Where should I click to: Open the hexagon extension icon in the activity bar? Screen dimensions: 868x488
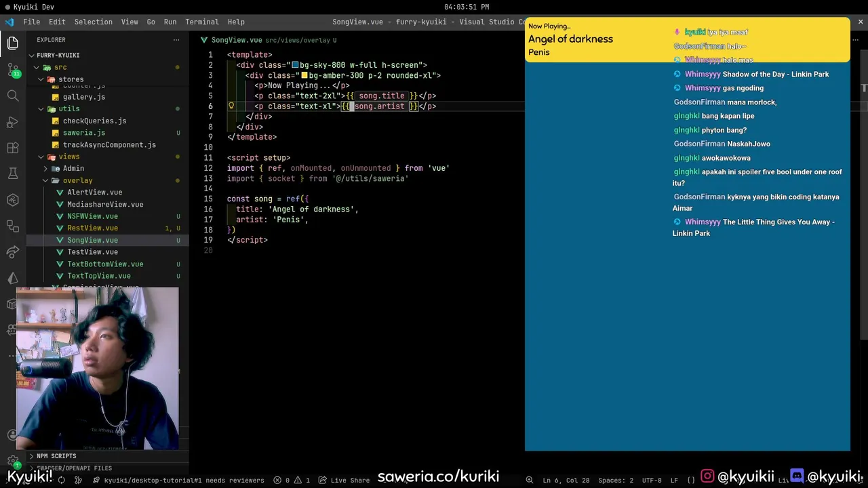13,200
